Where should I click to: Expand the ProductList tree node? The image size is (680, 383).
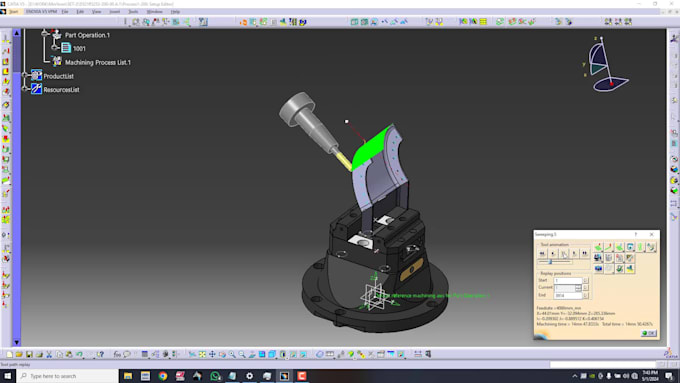click(25, 75)
